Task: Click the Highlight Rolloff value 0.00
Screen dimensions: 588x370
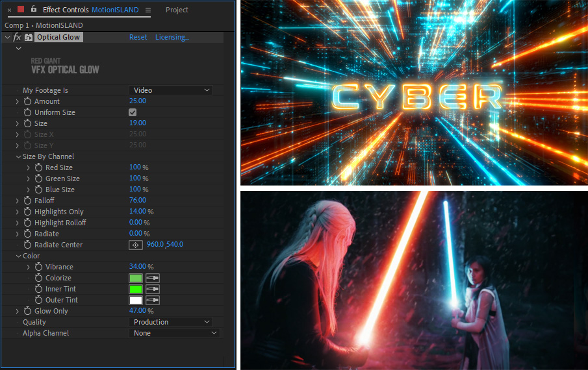Action: pos(136,222)
